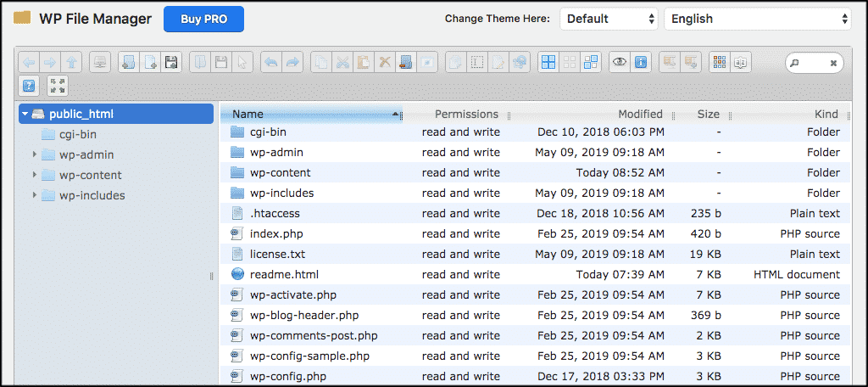
Task: Toggle the invert selection icon
Action: [x=591, y=62]
